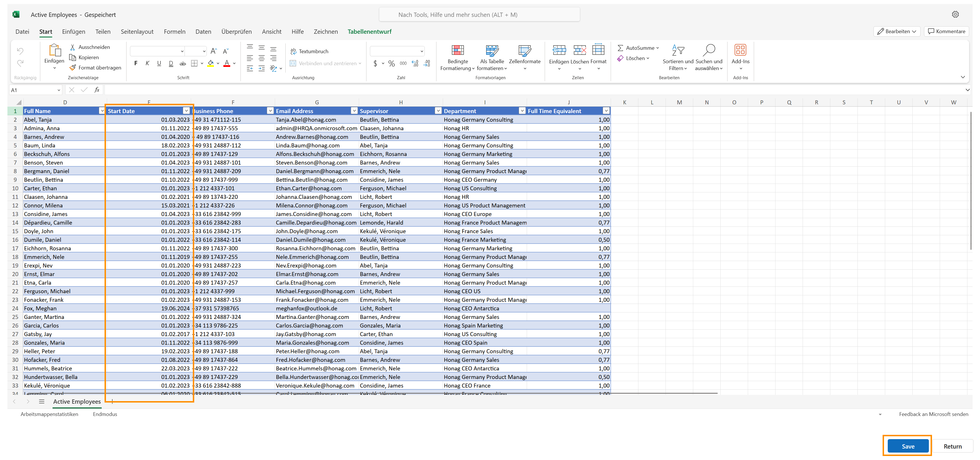Click Feedback an Microsoft senden
This screenshot has width=980, height=460.
[933, 414]
